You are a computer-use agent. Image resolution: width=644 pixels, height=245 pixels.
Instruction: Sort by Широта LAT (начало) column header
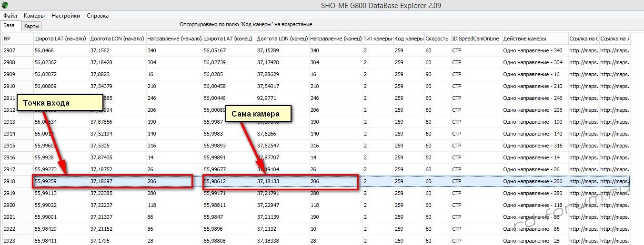[61, 39]
